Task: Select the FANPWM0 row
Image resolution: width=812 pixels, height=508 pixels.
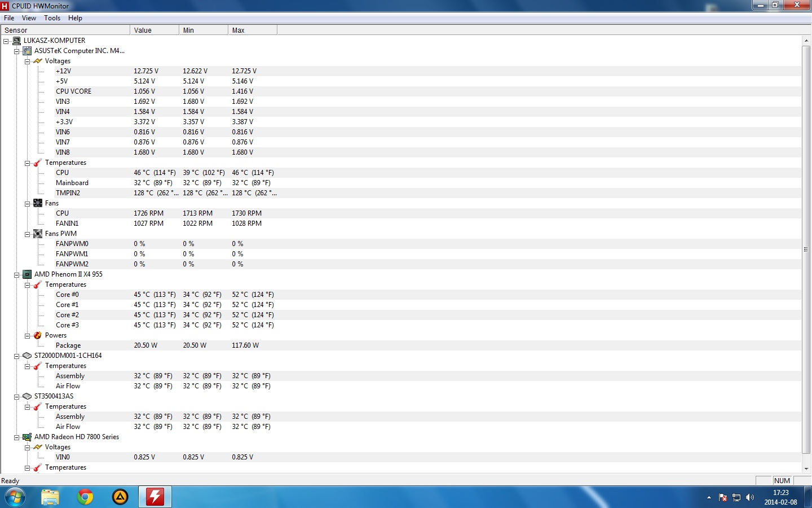Action: [401, 244]
